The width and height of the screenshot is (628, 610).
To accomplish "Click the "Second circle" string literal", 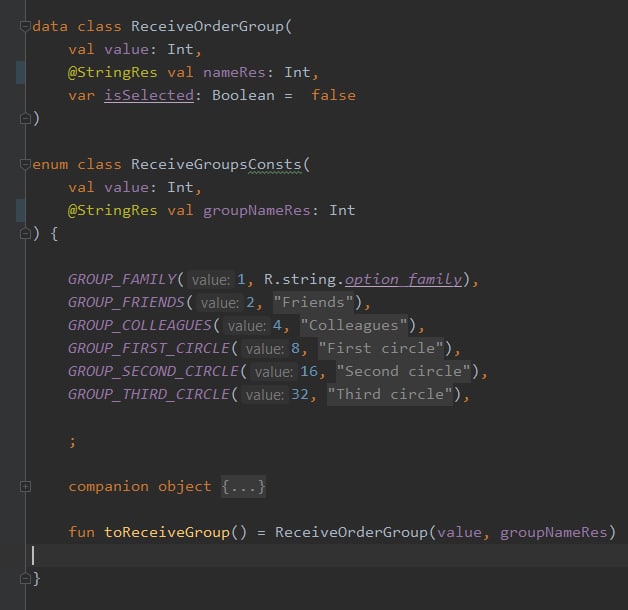I will tap(404, 371).
